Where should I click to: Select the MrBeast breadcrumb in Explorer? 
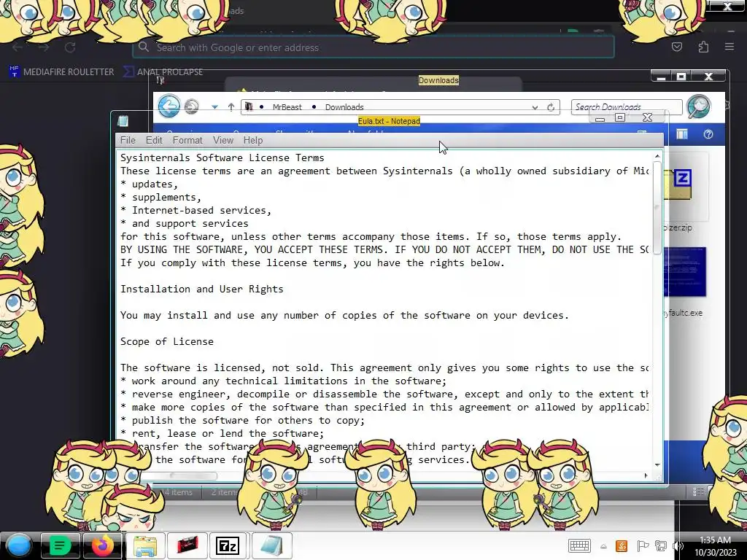coord(287,107)
